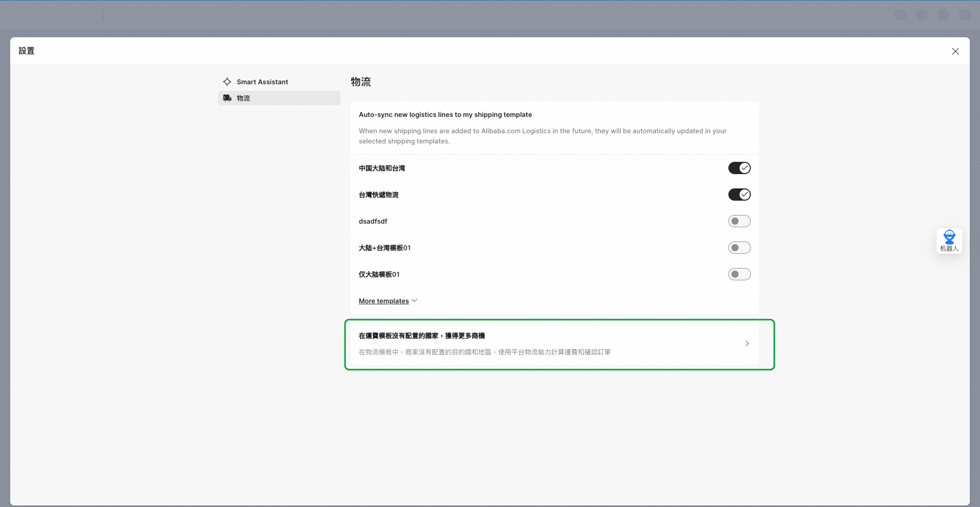Open the 在運費模板沒有配置的國家 option card

[555, 344]
